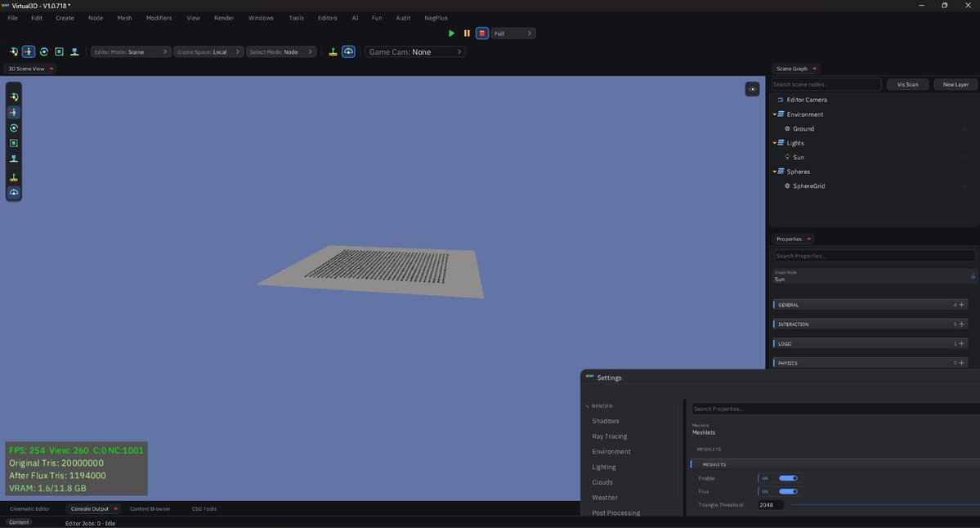
Task: Click the gear icon beside SphereGrid
Action: click(x=787, y=186)
